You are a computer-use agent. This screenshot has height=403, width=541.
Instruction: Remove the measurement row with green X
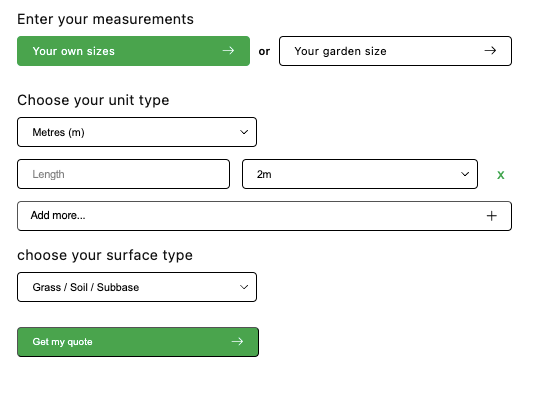pyautogui.click(x=501, y=175)
